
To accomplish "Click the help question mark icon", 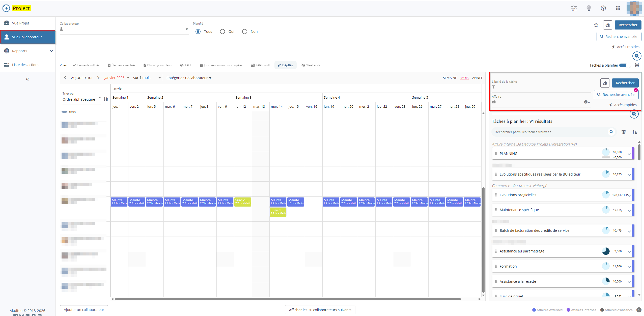I will (x=603, y=8).
